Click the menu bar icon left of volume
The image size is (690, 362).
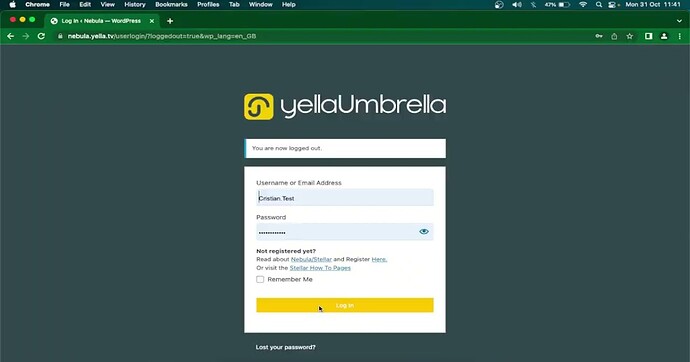coord(499,4)
